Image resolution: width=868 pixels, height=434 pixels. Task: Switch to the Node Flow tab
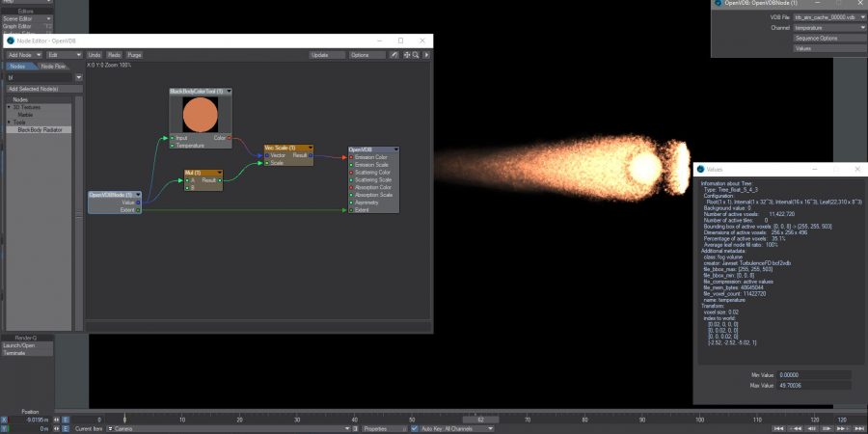click(54, 67)
